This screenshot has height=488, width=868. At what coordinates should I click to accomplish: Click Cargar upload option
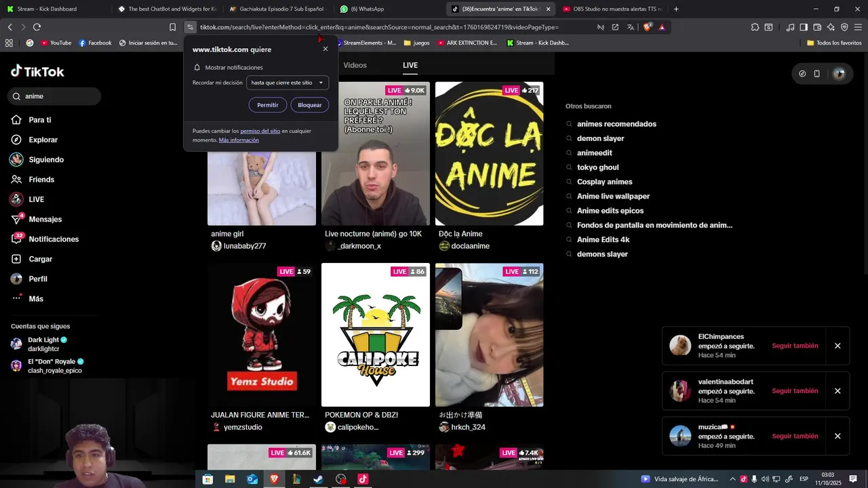coord(32,259)
